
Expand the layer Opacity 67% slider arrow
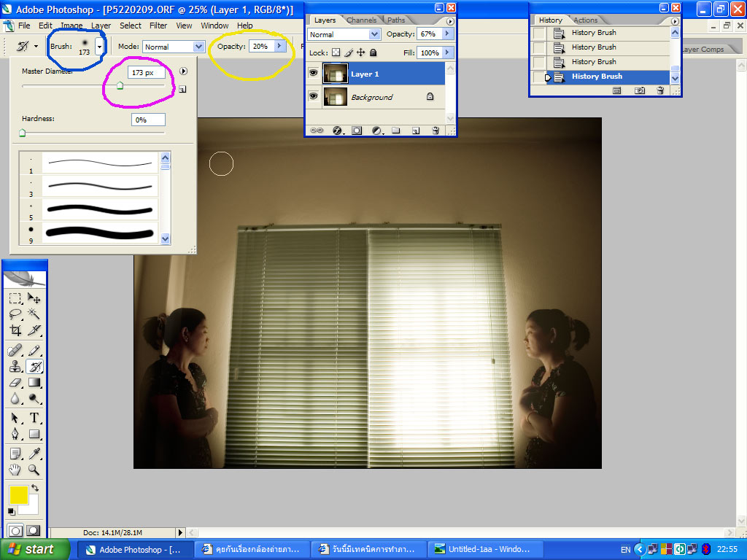446,34
